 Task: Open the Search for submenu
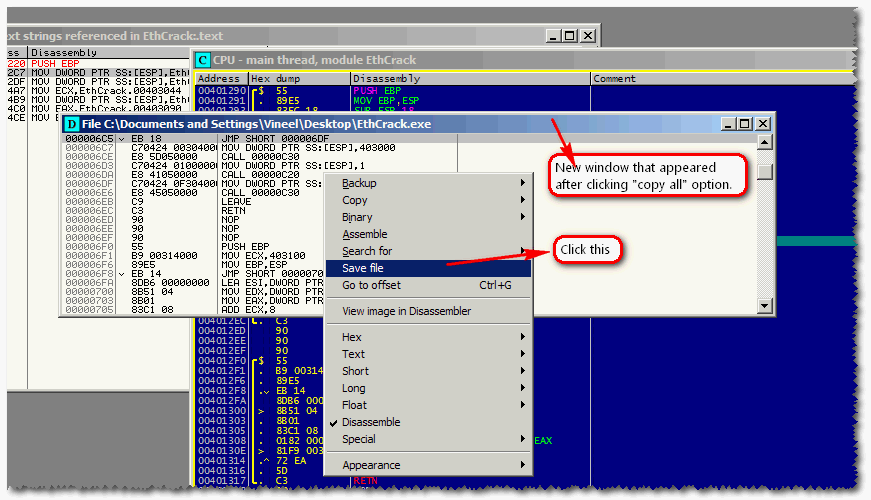click(x=428, y=251)
